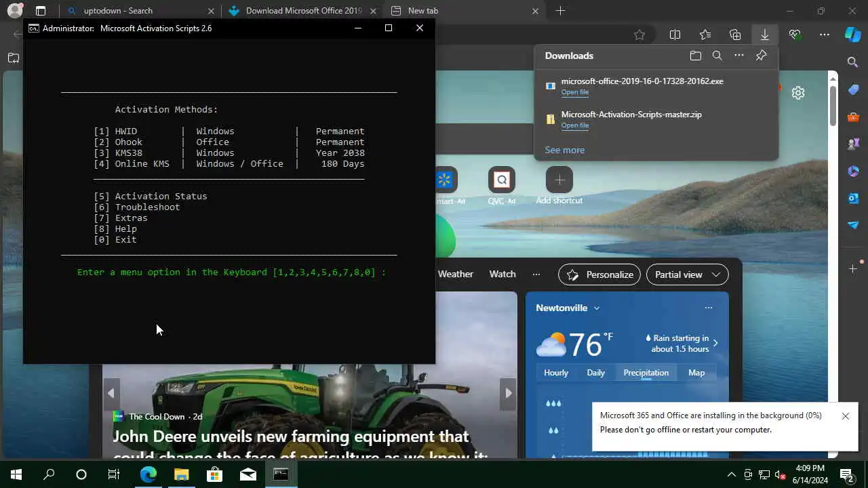This screenshot has width=868, height=488.
Task: Open the Copilot sidebar icon
Action: [x=853, y=35]
